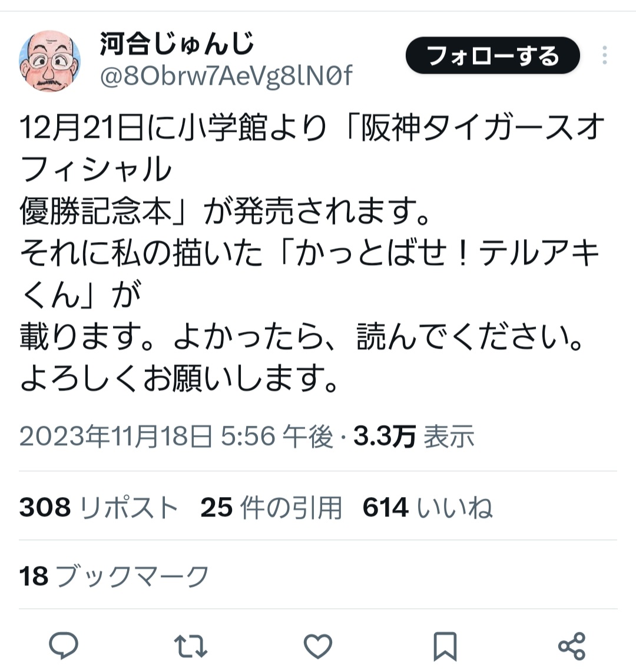Image resolution: width=636 pixels, height=672 pixels.
Task: Open the three-dot more options menu
Action: coord(604,55)
